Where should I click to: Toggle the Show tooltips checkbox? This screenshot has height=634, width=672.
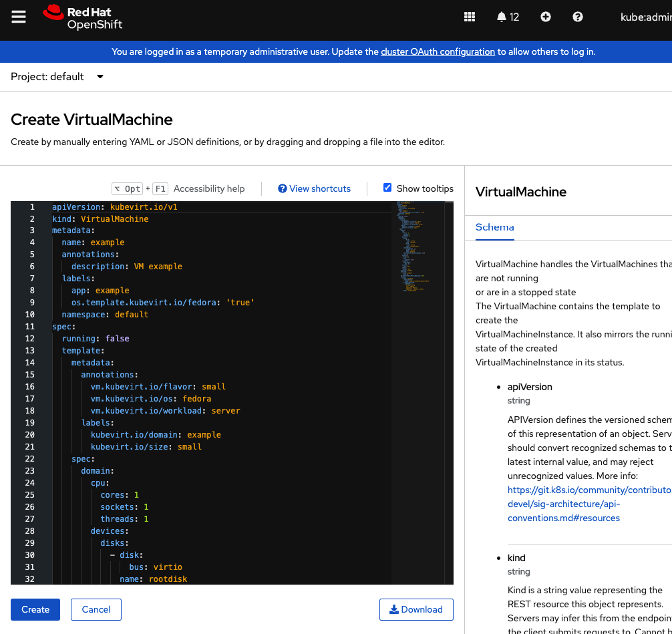[x=387, y=188]
